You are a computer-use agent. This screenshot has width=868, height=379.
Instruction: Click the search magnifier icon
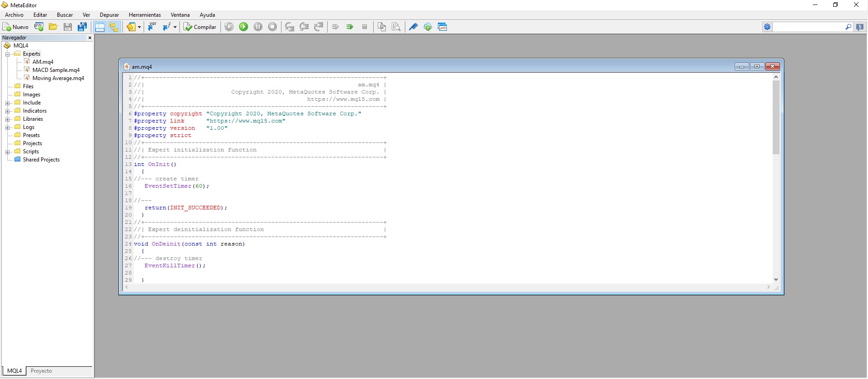[848, 27]
